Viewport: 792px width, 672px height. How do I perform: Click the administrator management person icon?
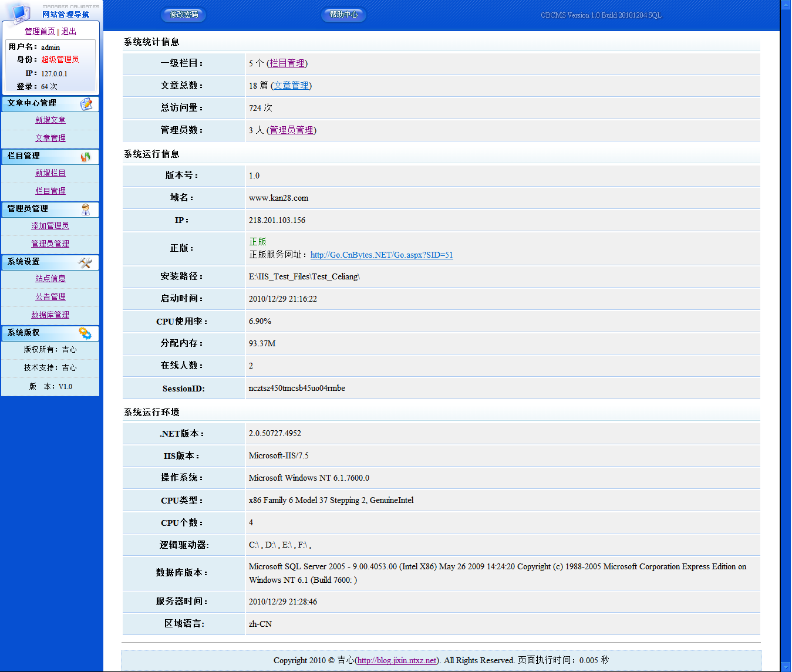point(86,210)
